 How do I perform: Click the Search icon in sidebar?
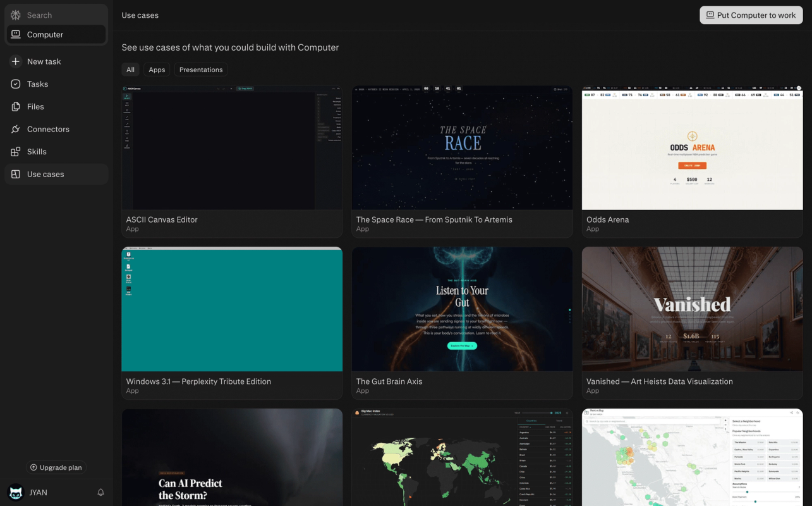(x=16, y=15)
